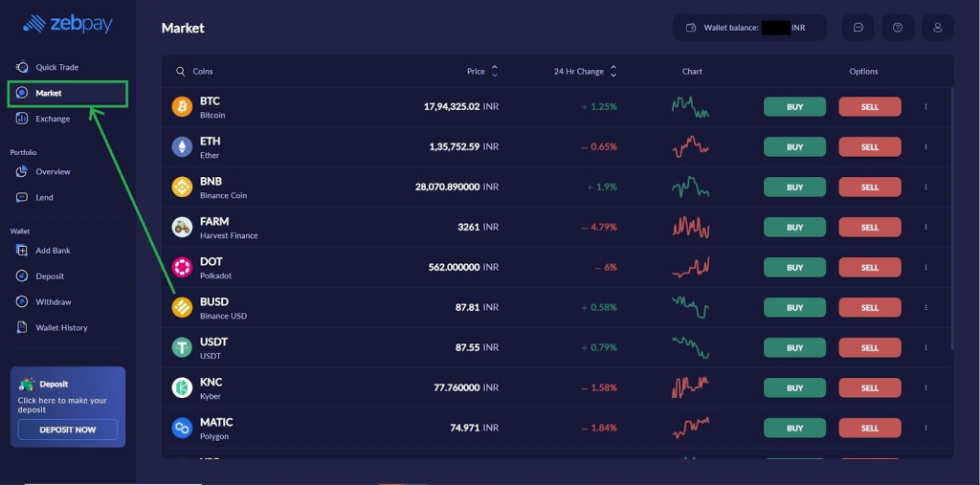Click BUY for Ether
Viewport: 980px width, 485px height.
(794, 147)
